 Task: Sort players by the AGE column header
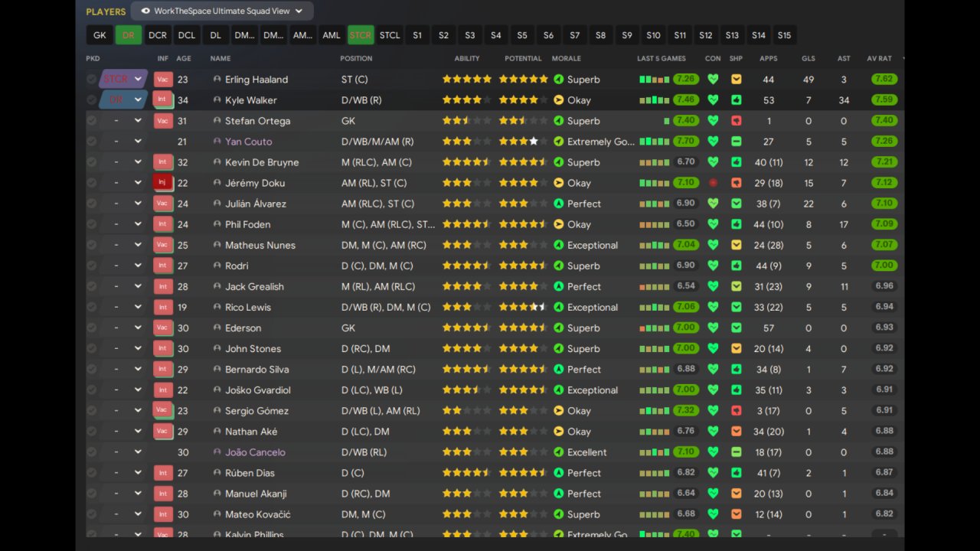(x=184, y=58)
